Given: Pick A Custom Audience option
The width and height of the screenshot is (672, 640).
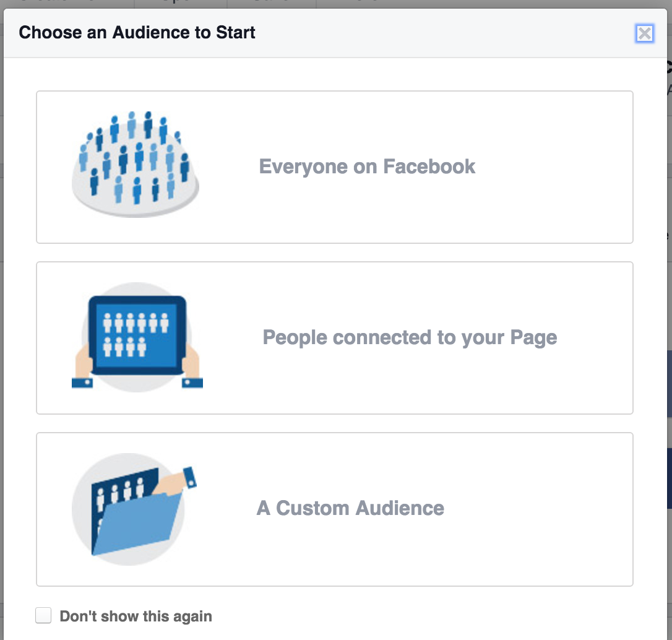Looking at the screenshot, I should [x=334, y=509].
